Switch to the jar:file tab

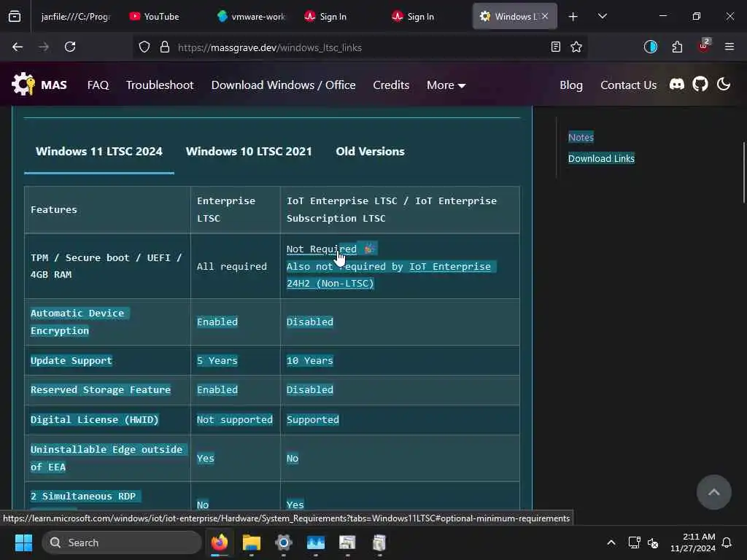(76, 16)
